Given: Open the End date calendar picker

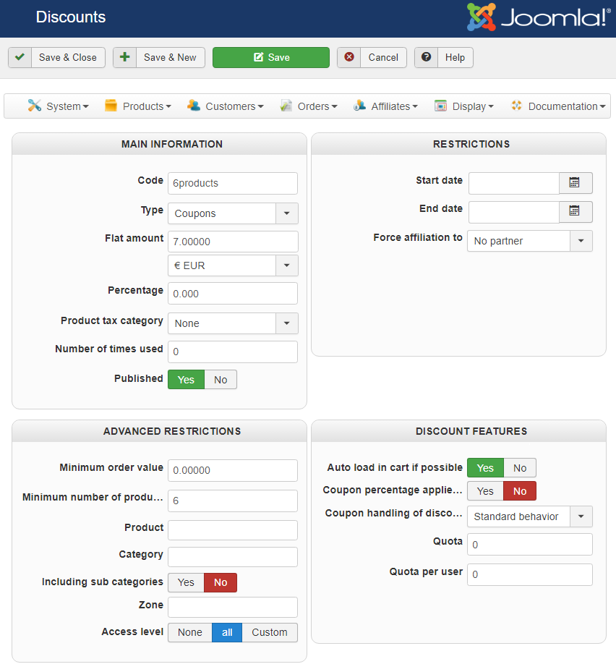Looking at the screenshot, I should [575, 212].
